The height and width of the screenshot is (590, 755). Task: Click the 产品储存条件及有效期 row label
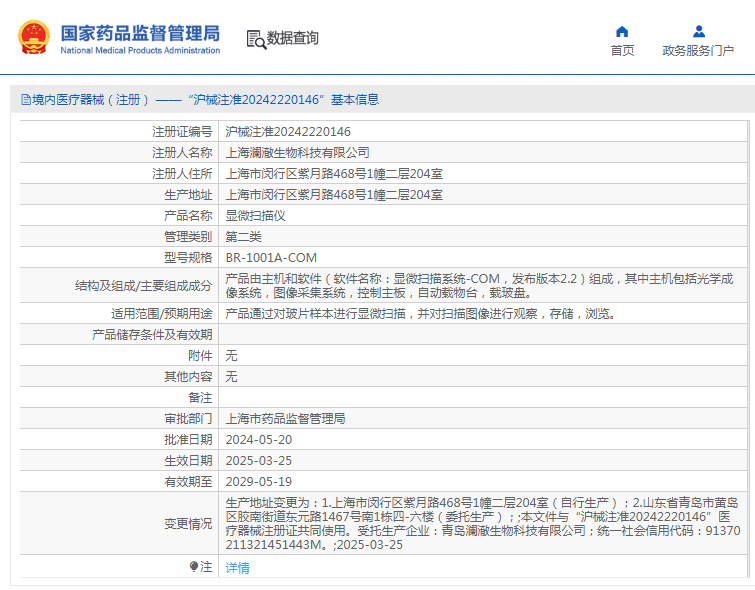point(152,335)
